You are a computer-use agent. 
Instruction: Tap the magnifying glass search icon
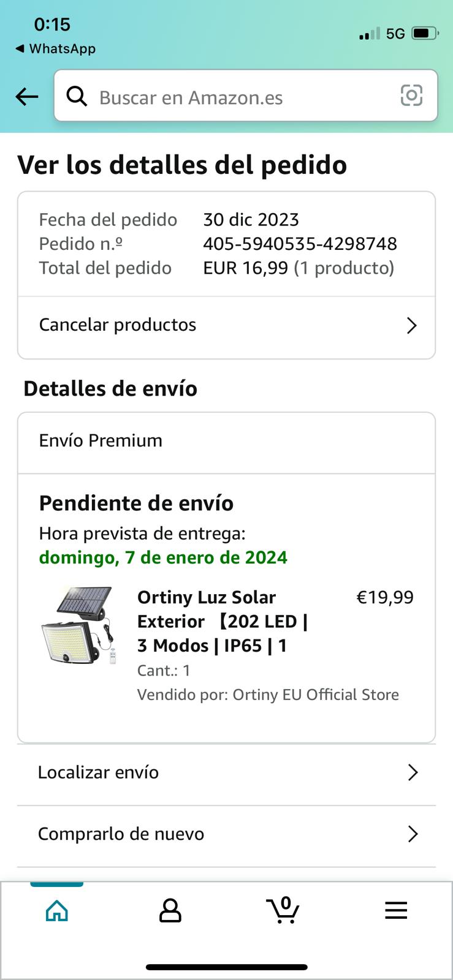pos(77,96)
